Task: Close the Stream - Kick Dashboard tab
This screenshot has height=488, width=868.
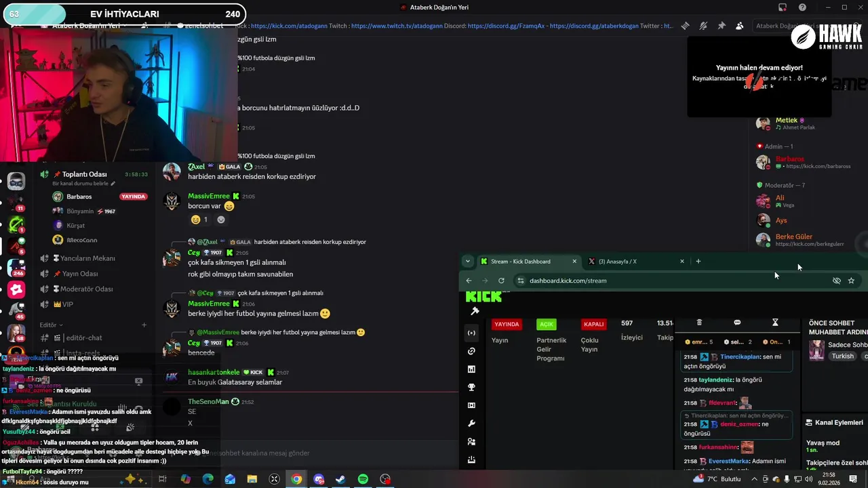Action: (574, 261)
